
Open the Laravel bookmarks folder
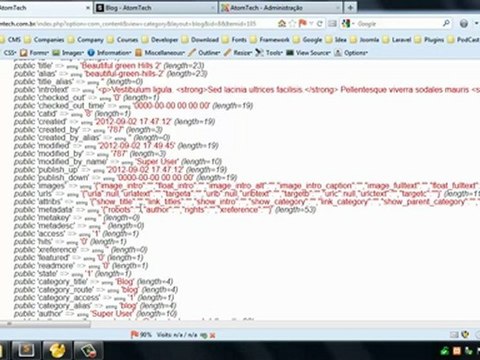point(397,40)
